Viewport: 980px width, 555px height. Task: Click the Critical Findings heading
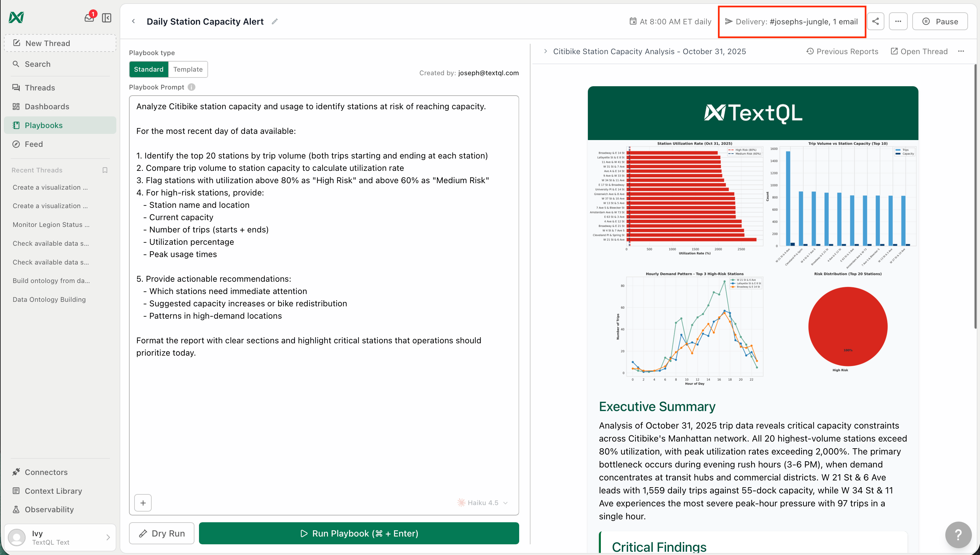pos(659,547)
